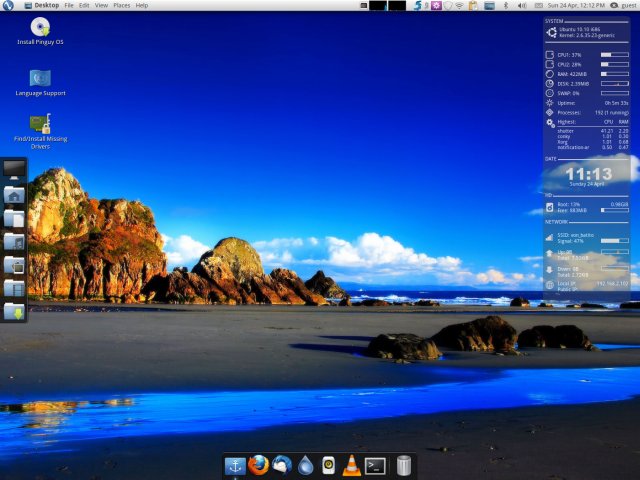Click the first black system monitor graph

pos(378,5)
